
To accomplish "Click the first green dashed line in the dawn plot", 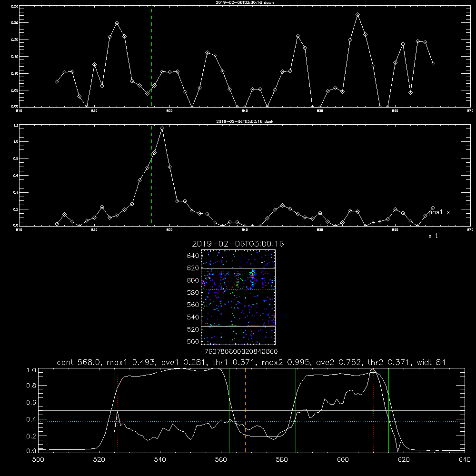I will point(151,56).
